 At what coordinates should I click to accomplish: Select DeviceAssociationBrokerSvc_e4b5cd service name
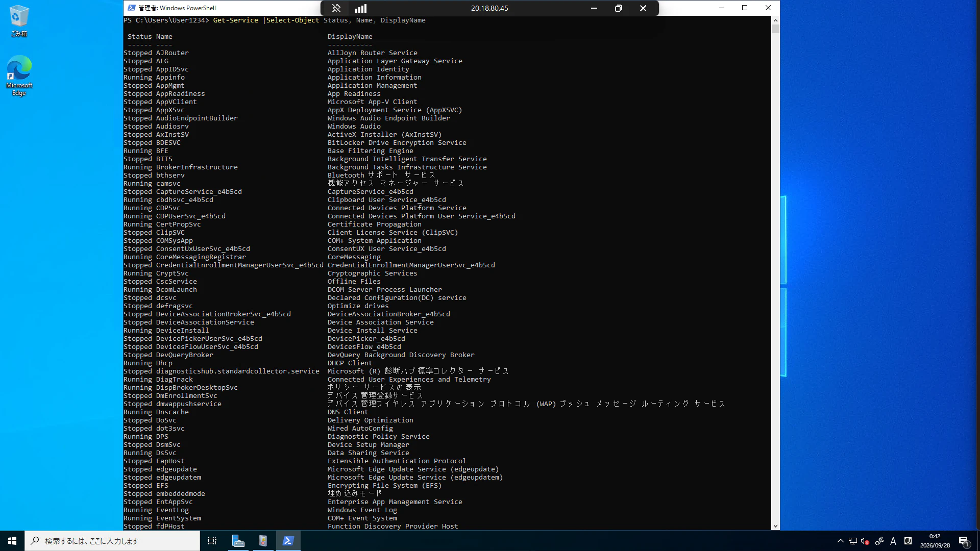point(223,314)
